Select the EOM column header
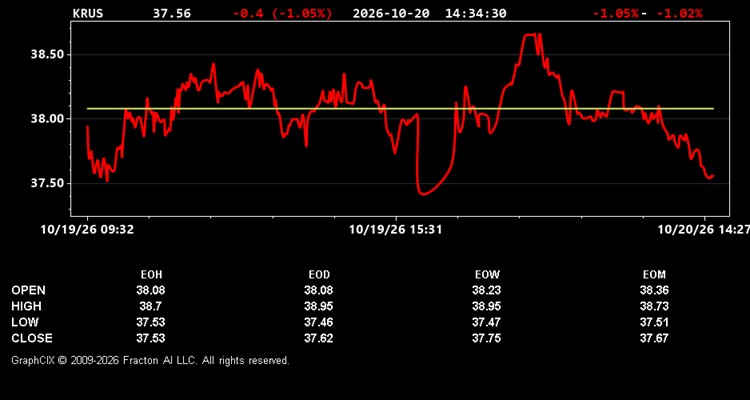750x400 pixels. tap(654, 275)
